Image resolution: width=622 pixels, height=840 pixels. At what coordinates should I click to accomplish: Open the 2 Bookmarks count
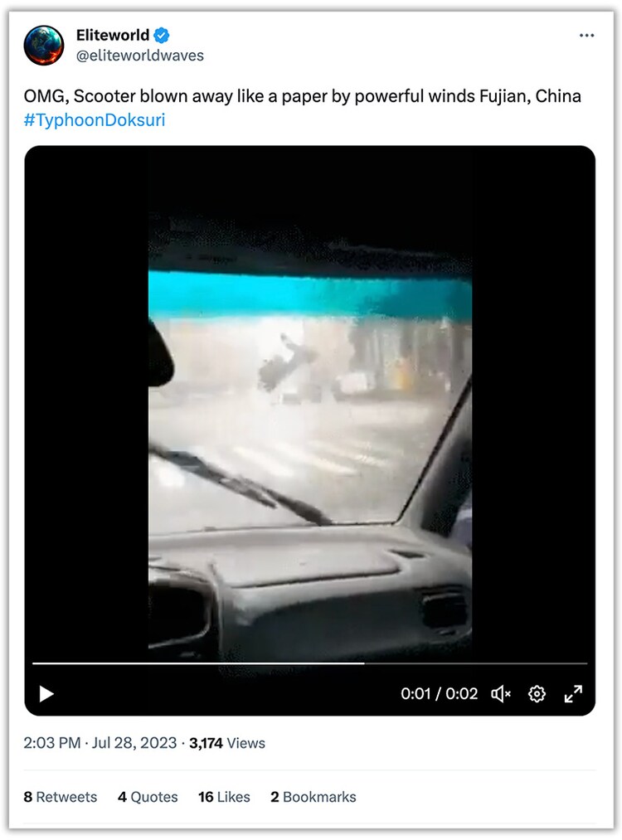point(313,797)
